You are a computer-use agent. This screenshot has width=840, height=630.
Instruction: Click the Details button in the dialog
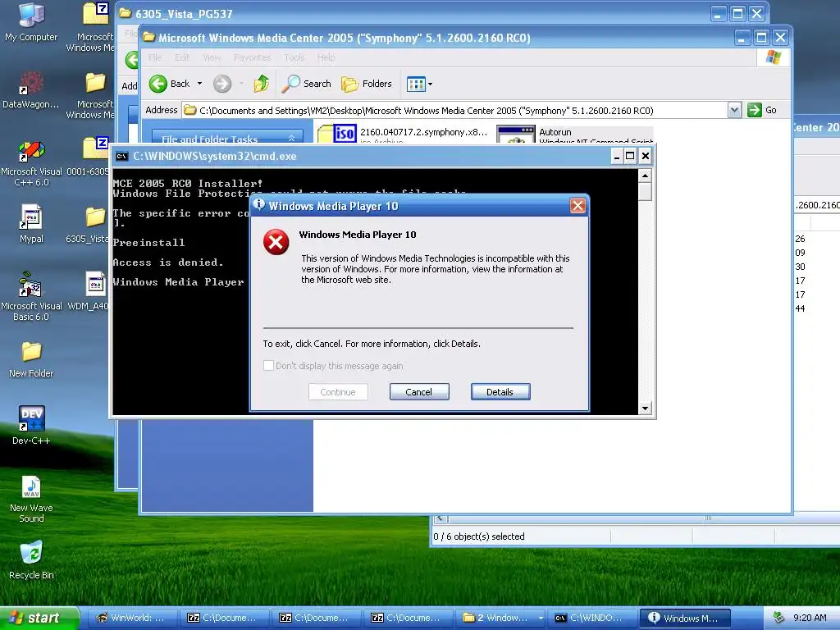tap(500, 391)
